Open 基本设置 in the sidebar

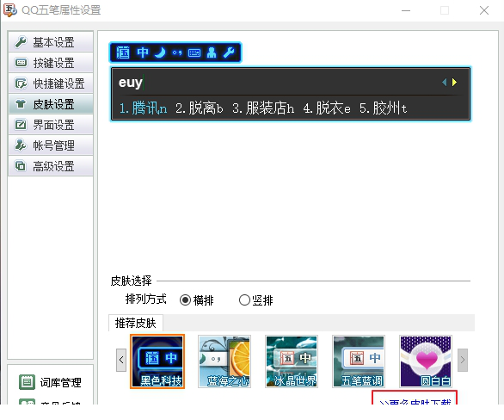pos(51,42)
